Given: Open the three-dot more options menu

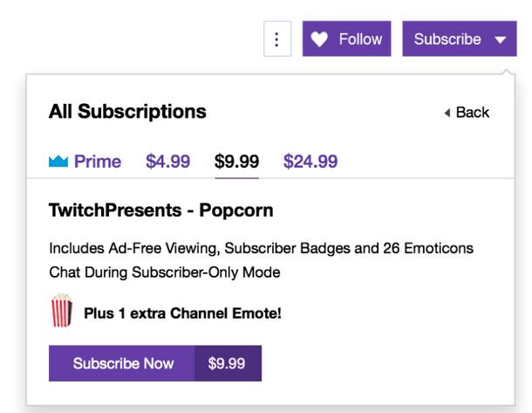Looking at the screenshot, I should (277, 38).
